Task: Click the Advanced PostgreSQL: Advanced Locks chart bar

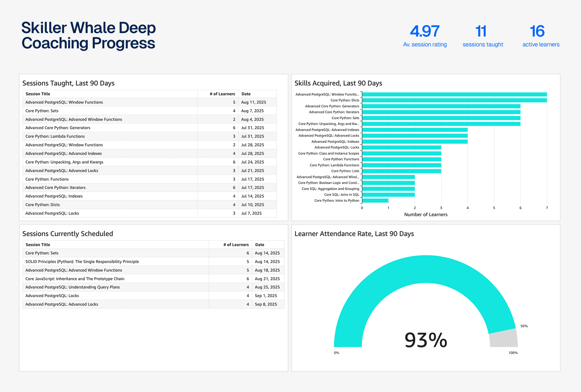Action: (415, 136)
